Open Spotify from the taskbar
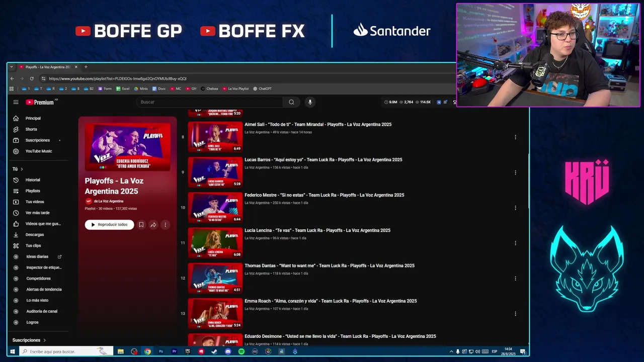The image size is (644, 362). tap(242, 351)
